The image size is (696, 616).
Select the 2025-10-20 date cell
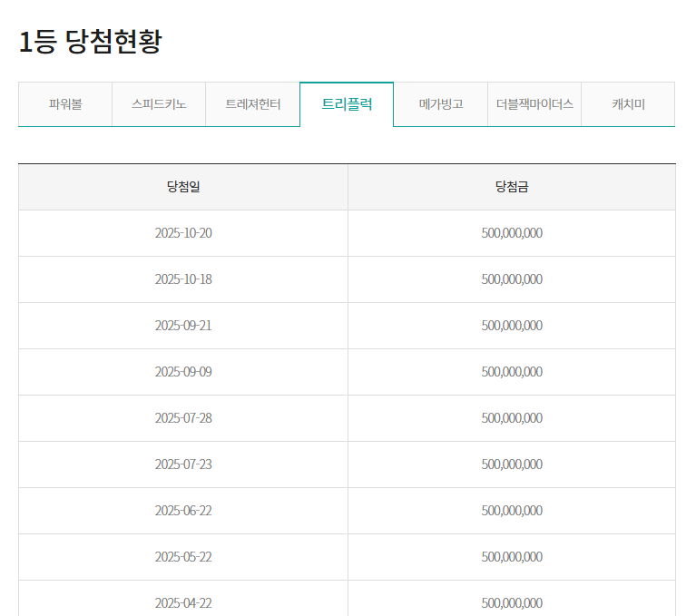[x=183, y=233]
